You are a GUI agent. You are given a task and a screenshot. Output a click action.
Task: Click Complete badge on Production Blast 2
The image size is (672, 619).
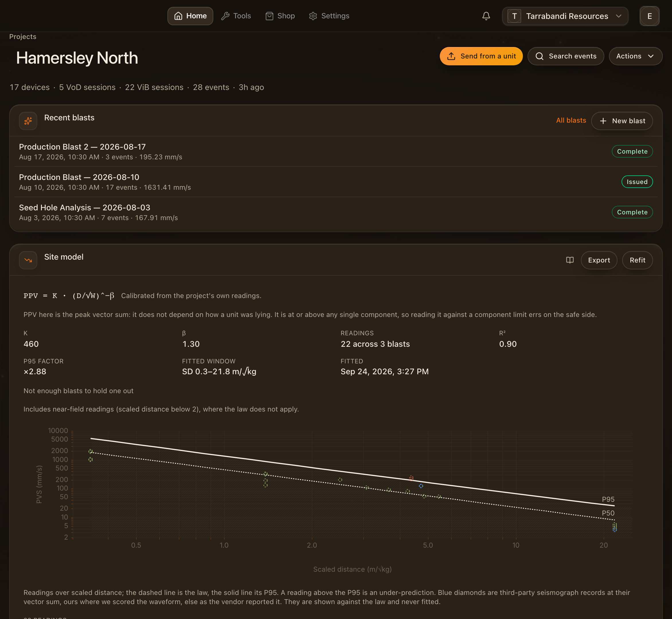pyautogui.click(x=632, y=151)
